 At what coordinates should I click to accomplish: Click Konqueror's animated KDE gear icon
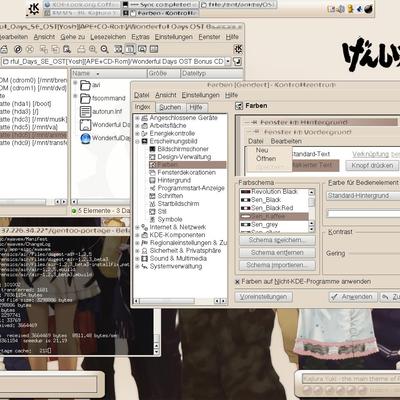click(238, 49)
